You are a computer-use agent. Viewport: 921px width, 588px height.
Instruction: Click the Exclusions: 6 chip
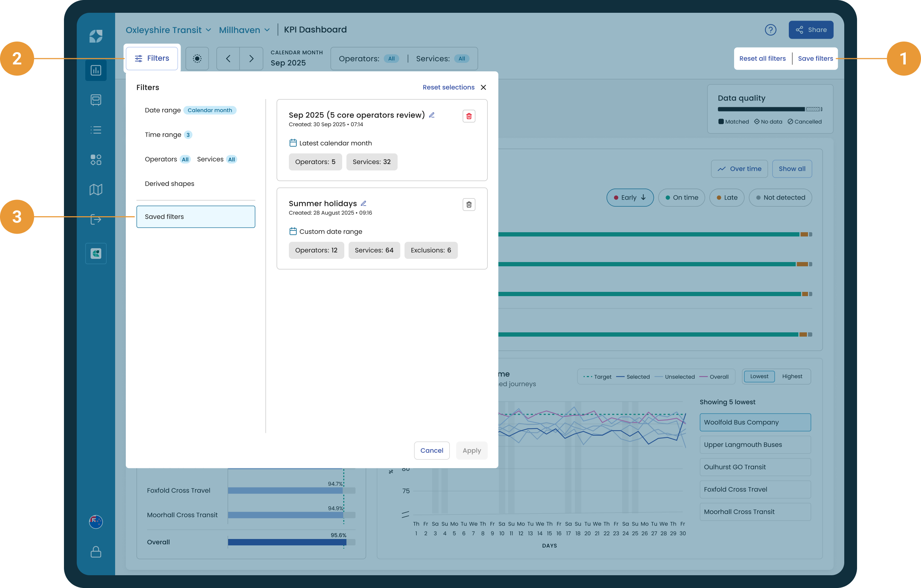click(x=431, y=250)
